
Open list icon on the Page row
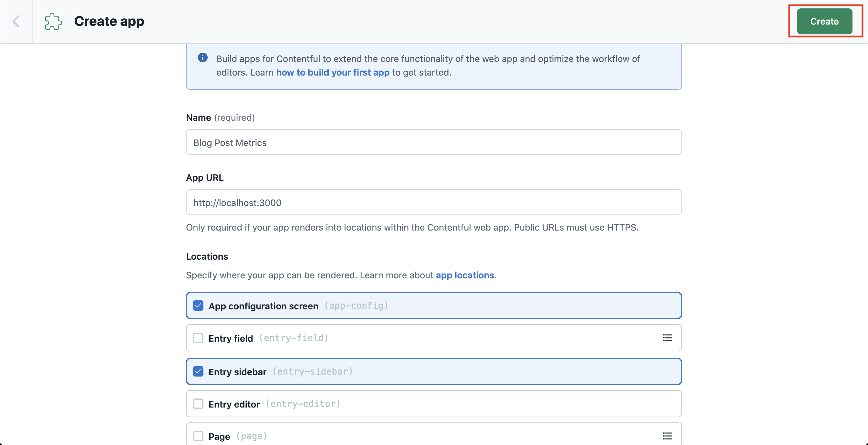(x=667, y=436)
